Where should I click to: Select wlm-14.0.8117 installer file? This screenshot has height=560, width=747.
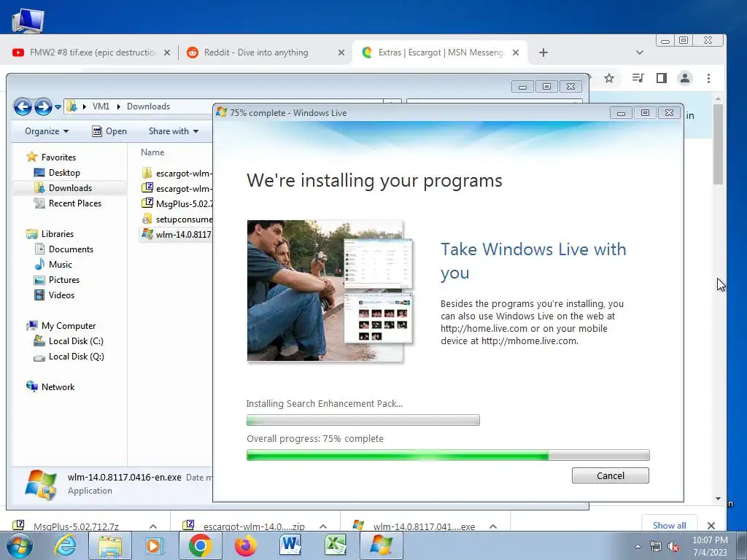click(177, 234)
